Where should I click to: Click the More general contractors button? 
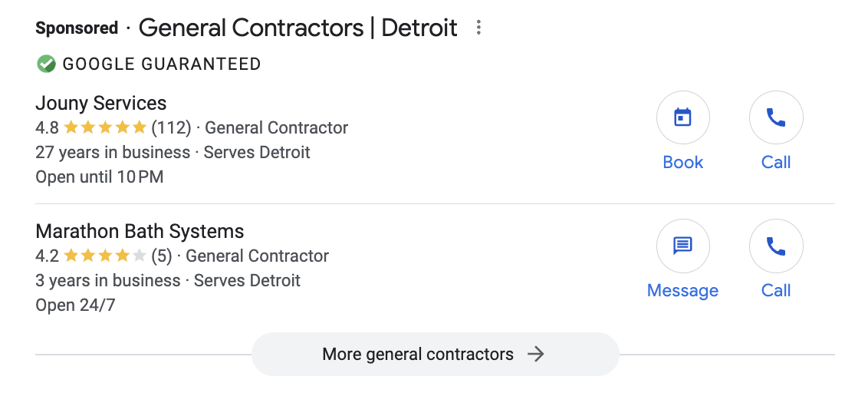(435, 354)
